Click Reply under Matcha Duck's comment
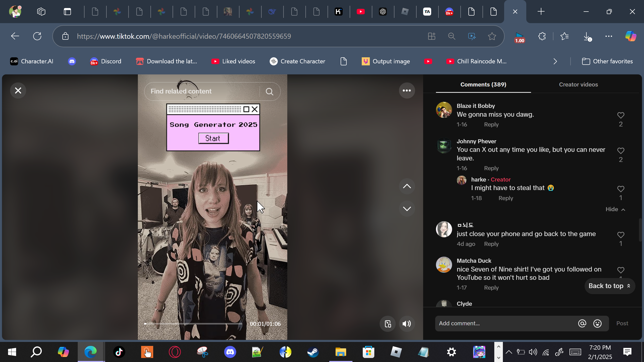644x362 pixels. coord(491,288)
